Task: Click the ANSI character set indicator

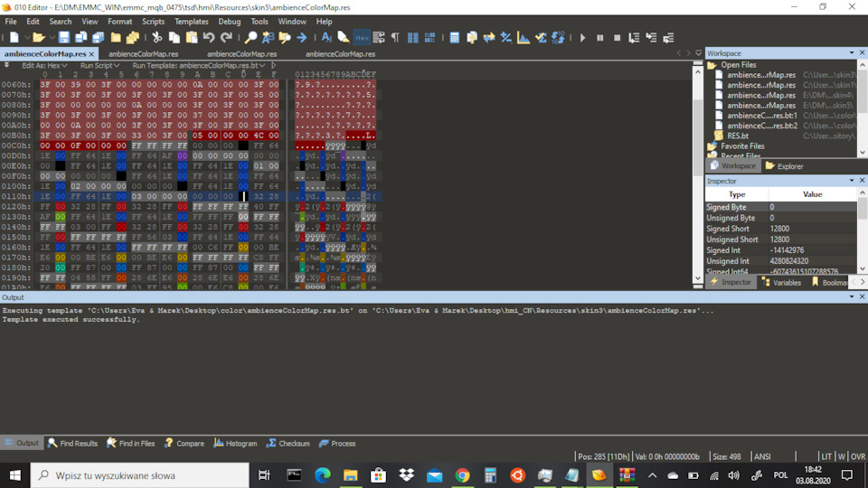Action: [x=762, y=456]
